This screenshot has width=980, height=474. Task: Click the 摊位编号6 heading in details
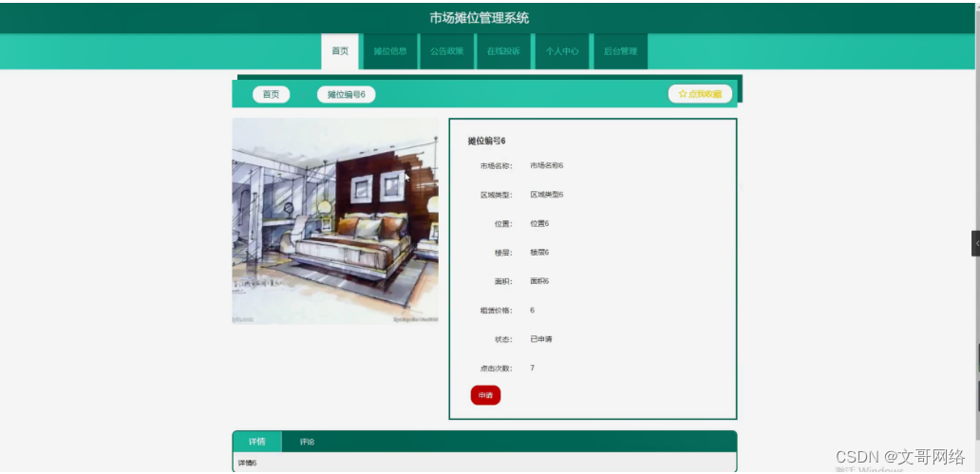coord(487,142)
